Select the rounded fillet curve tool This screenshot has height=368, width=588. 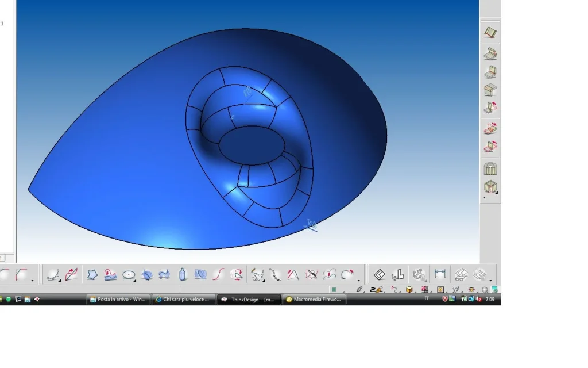pyautogui.click(x=5, y=274)
